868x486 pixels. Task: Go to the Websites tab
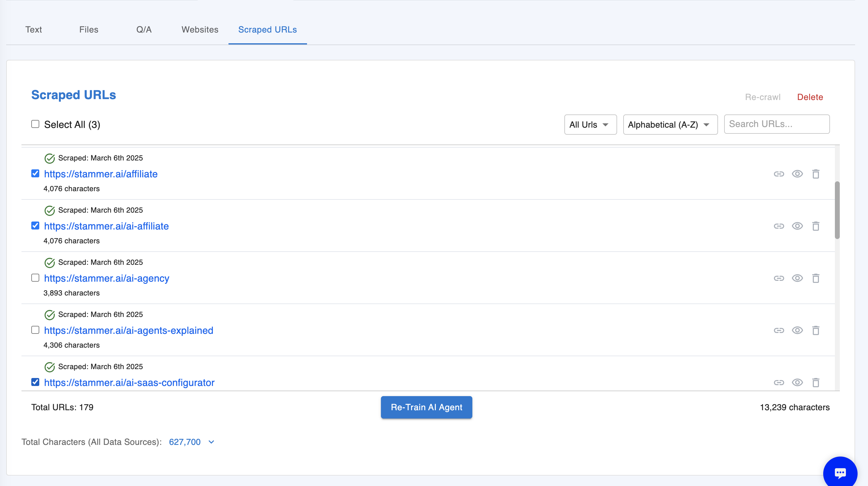click(x=200, y=30)
